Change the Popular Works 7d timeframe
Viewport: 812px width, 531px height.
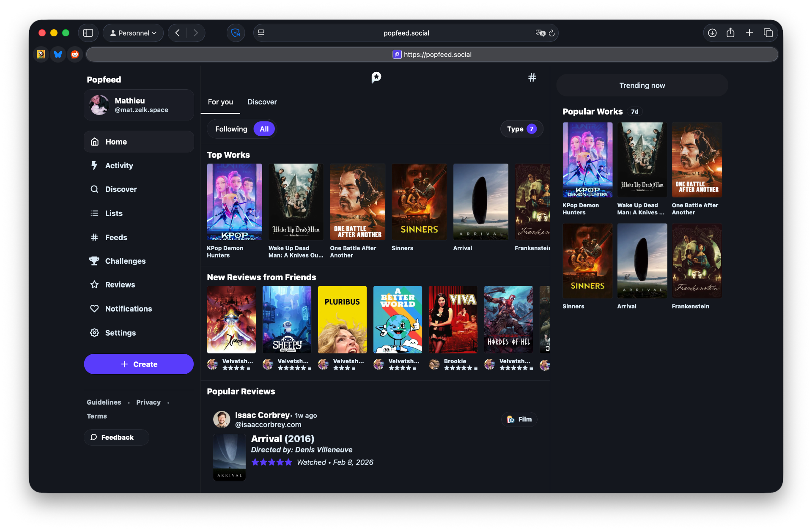point(634,111)
